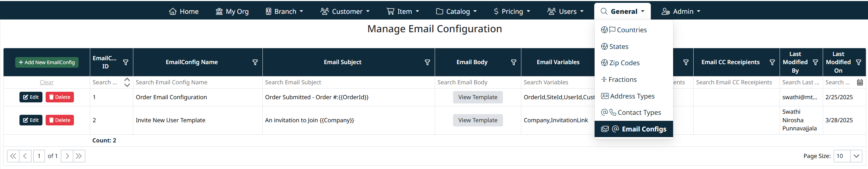Click Add New EmailConfig button
This screenshot has width=868, height=169.
coord(47,62)
